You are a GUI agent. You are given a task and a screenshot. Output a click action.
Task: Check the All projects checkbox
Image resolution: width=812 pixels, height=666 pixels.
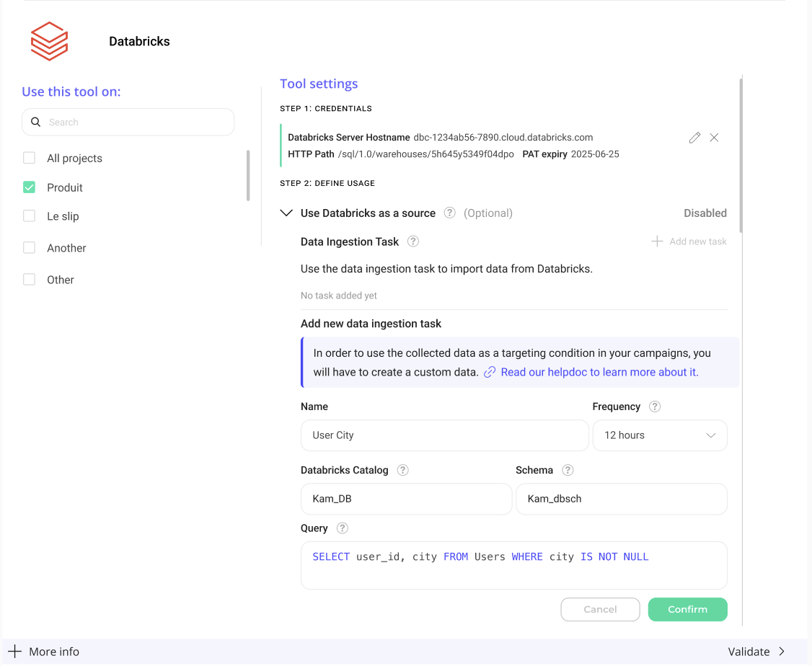[30, 159]
